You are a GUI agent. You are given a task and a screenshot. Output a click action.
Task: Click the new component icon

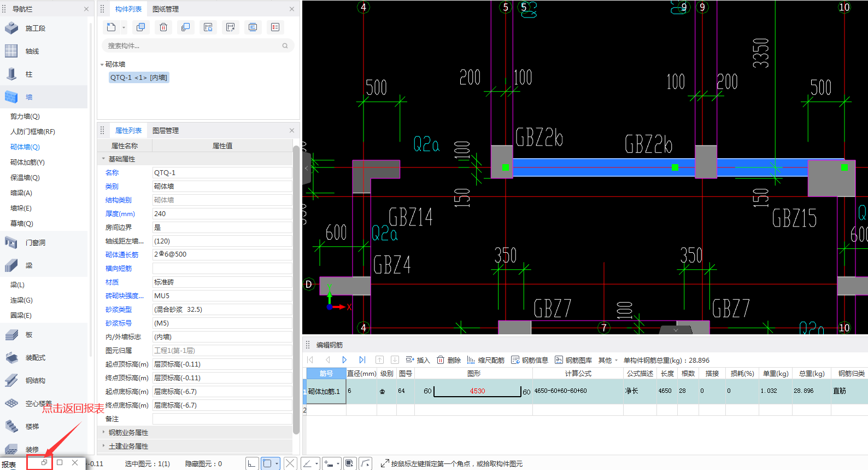click(x=112, y=27)
